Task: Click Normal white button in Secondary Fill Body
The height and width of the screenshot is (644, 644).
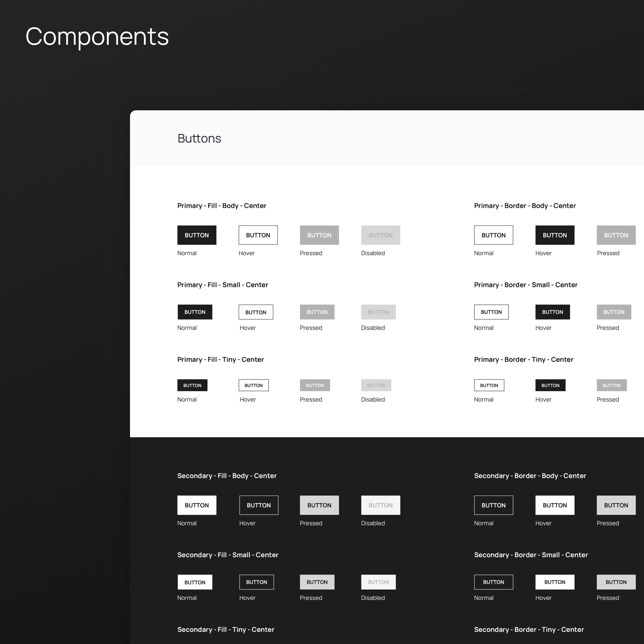Action: coord(197,505)
